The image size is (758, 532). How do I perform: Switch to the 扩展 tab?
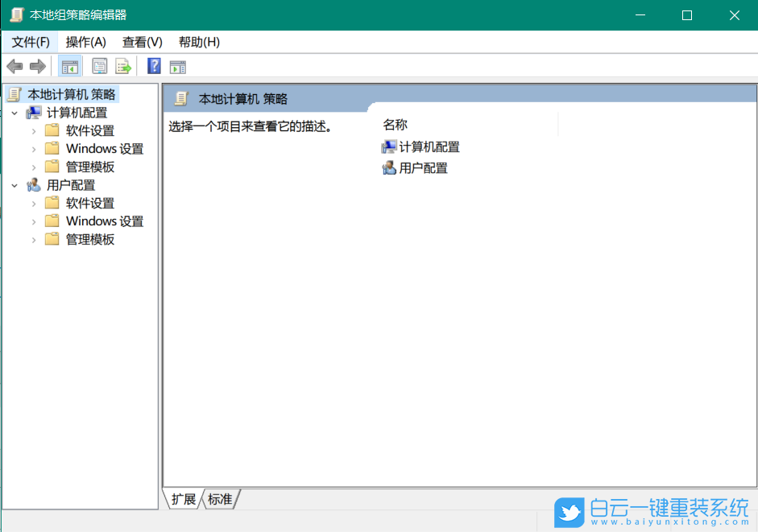(x=182, y=499)
